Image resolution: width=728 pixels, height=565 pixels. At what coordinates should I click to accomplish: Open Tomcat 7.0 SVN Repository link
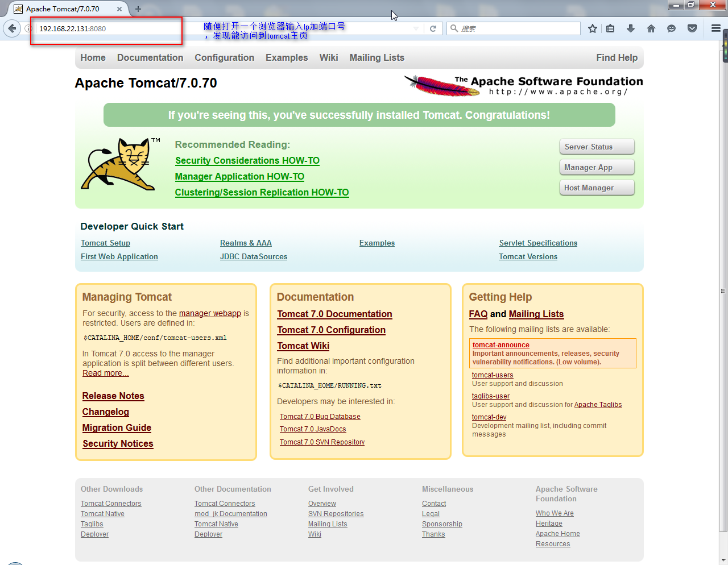322,442
